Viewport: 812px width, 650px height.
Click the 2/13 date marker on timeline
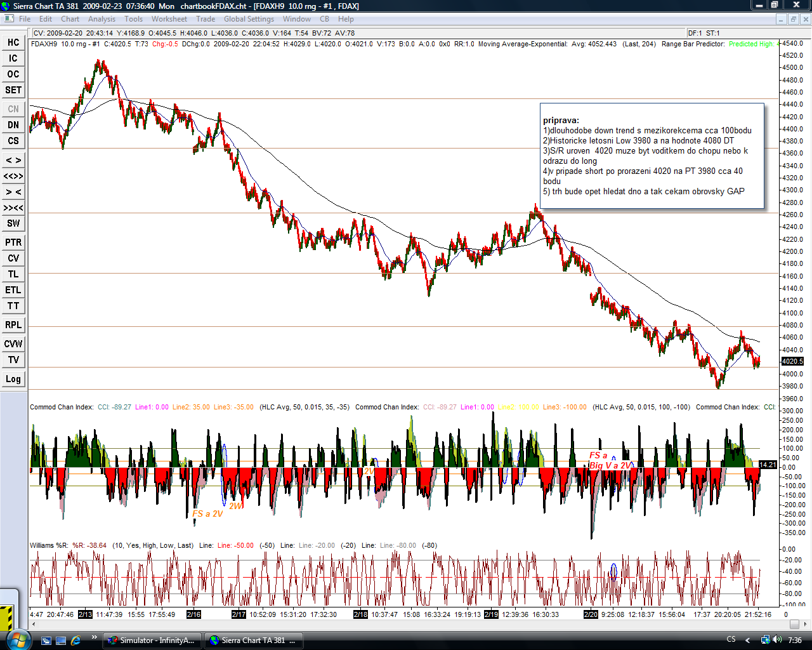[x=85, y=614]
